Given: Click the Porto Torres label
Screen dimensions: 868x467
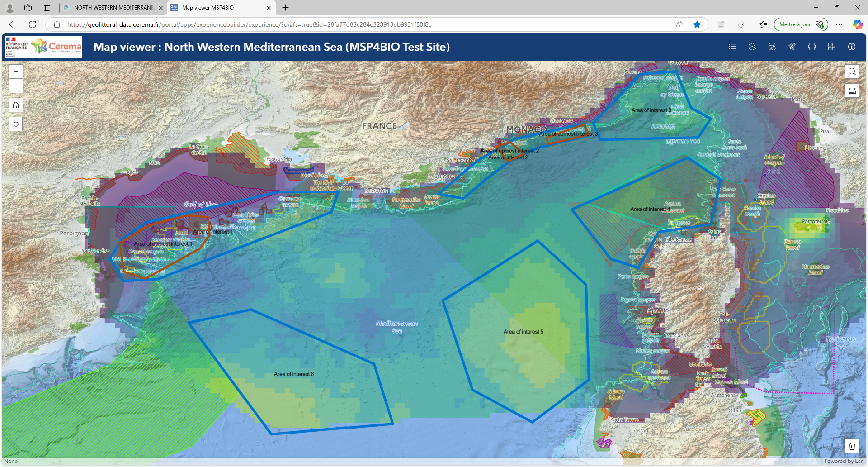Looking at the screenshot, I should tap(624, 419).
